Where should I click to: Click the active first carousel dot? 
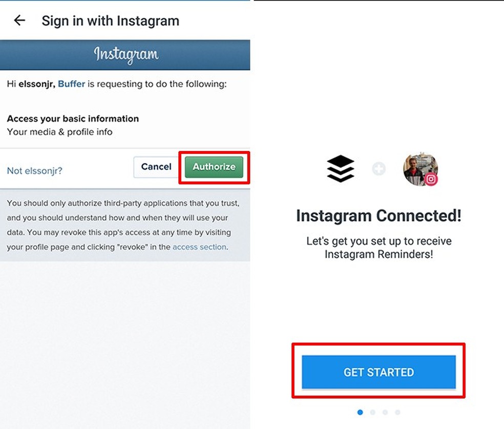pyautogui.click(x=360, y=412)
